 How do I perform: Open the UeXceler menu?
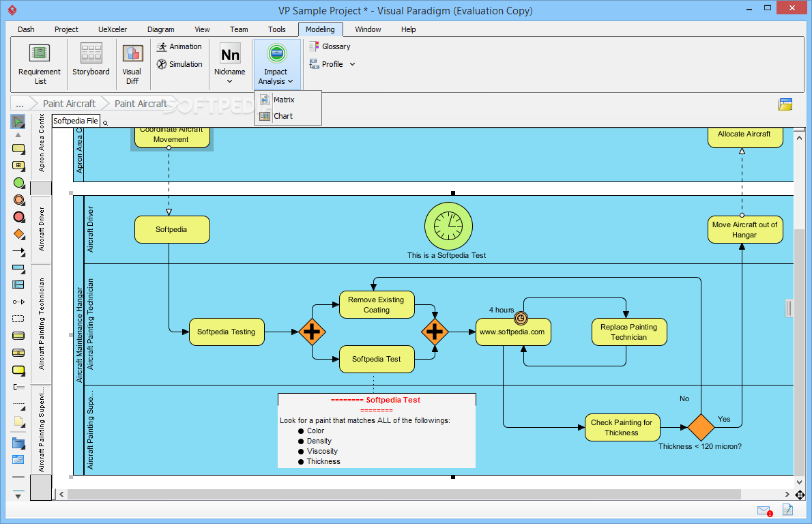pos(113,29)
